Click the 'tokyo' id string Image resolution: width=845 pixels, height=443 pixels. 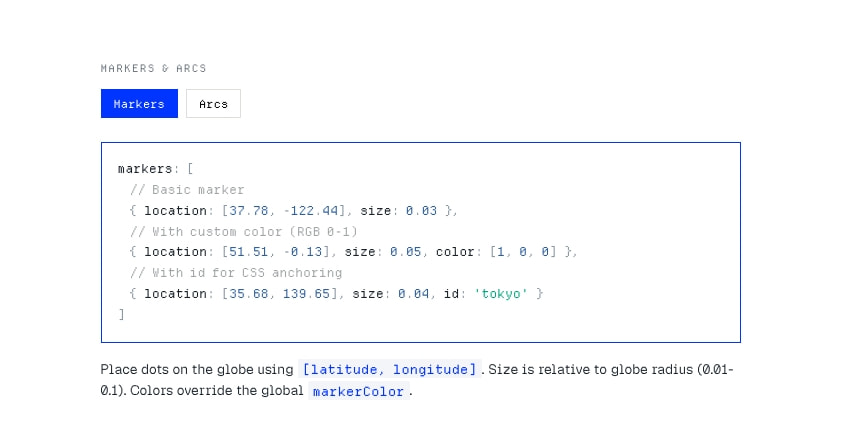pos(501,294)
